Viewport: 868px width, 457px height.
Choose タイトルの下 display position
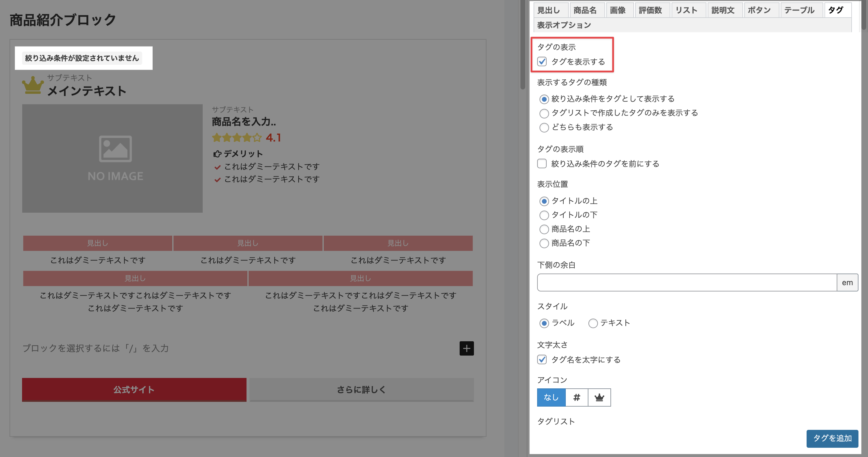point(544,215)
